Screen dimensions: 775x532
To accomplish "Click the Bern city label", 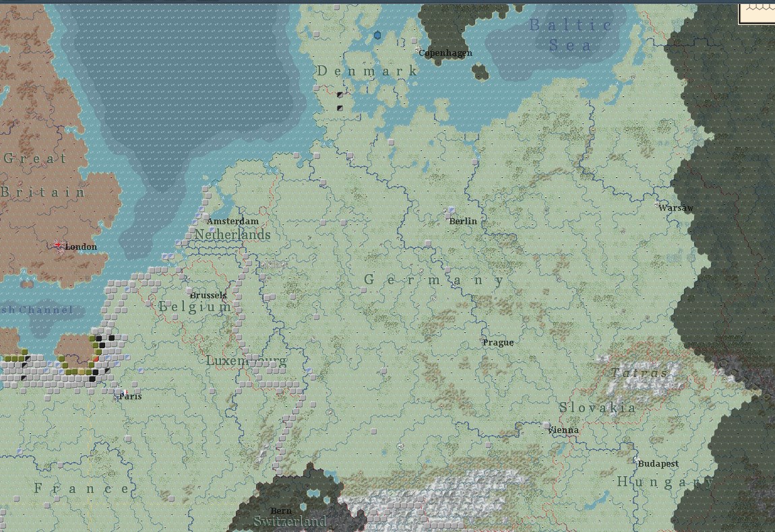I will [x=281, y=510].
